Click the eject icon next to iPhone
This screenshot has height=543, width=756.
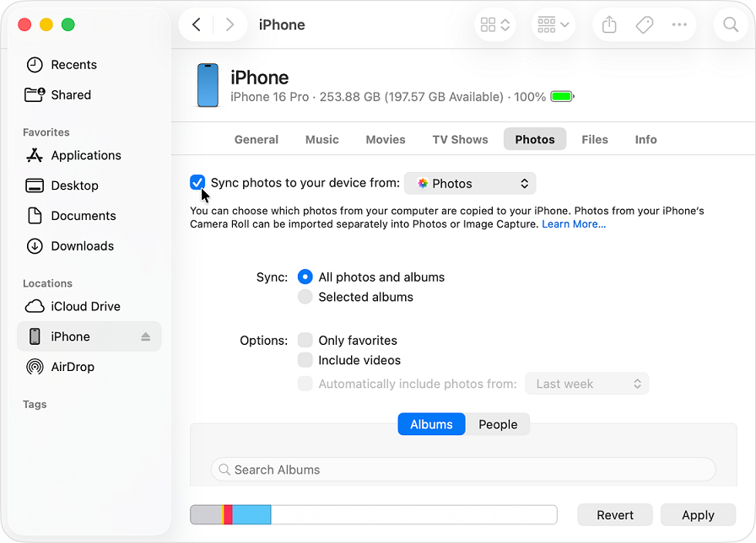[x=145, y=337]
